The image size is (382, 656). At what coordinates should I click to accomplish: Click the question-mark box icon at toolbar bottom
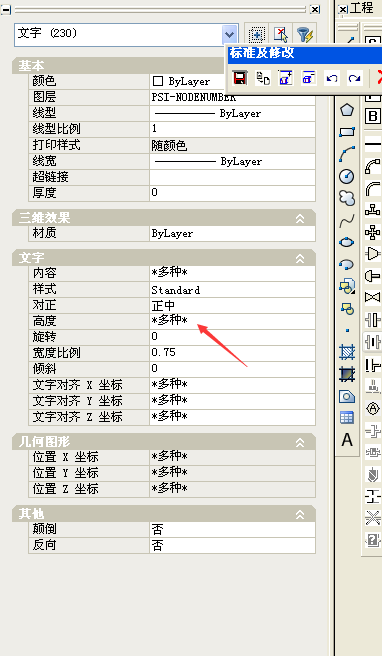coord(373,540)
